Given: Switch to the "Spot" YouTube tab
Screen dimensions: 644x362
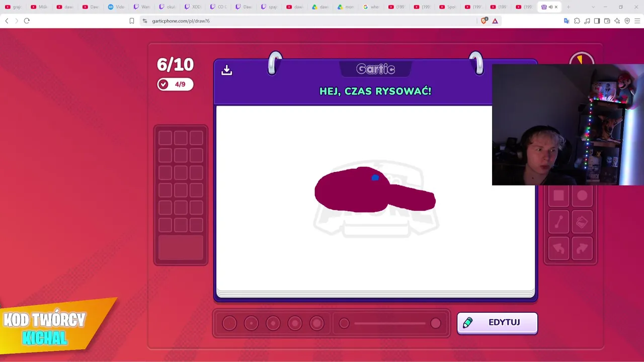Looking at the screenshot, I should [x=448, y=7].
